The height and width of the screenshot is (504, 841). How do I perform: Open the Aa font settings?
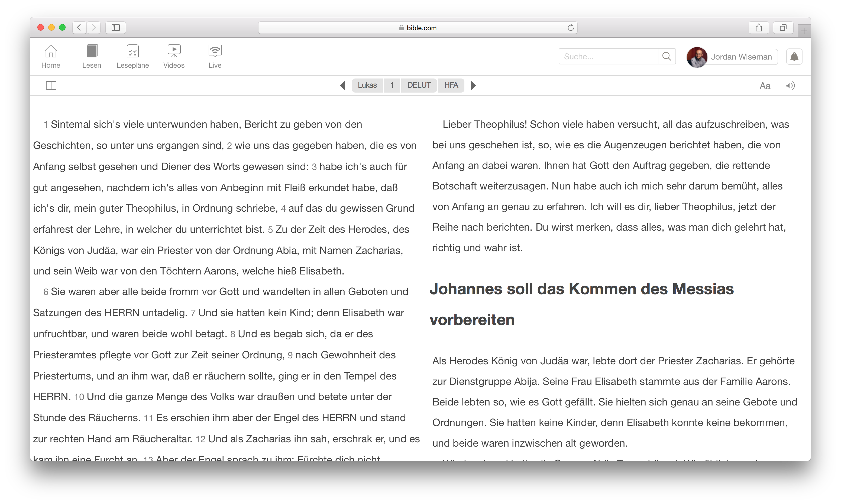(x=765, y=86)
